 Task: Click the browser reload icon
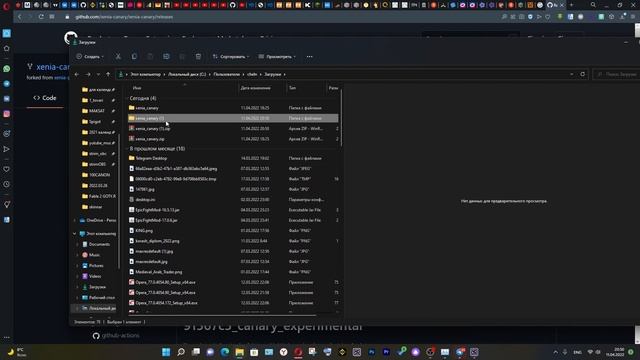point(41,17)
